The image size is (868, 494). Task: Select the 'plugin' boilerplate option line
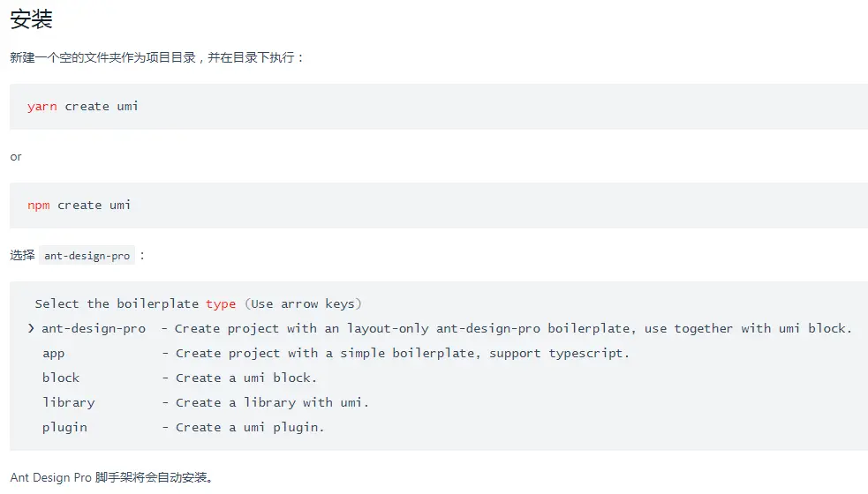click(x=64, y=428)
